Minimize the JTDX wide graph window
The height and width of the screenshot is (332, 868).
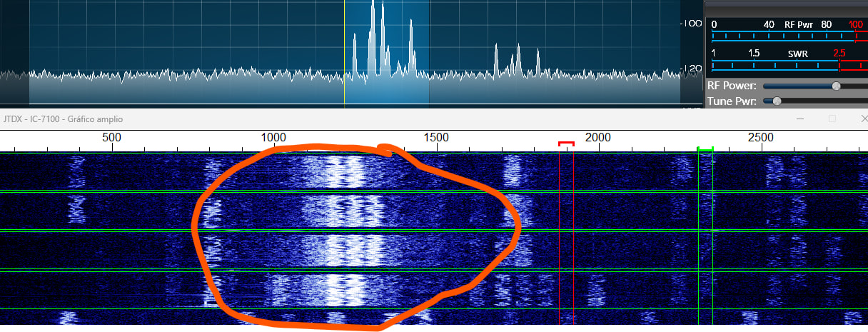click(801, 119)
